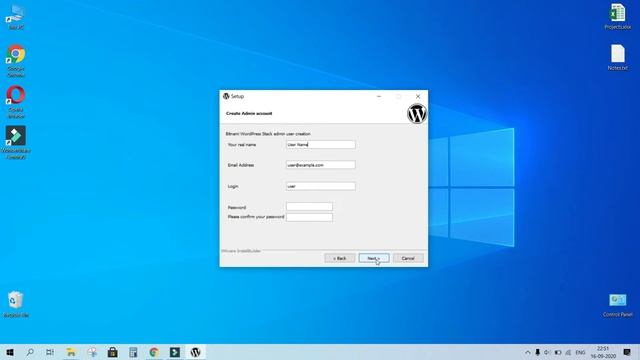This screenshot has height=360, width=640.
Task: Close the Setup window
Action: tap(418, 96)
